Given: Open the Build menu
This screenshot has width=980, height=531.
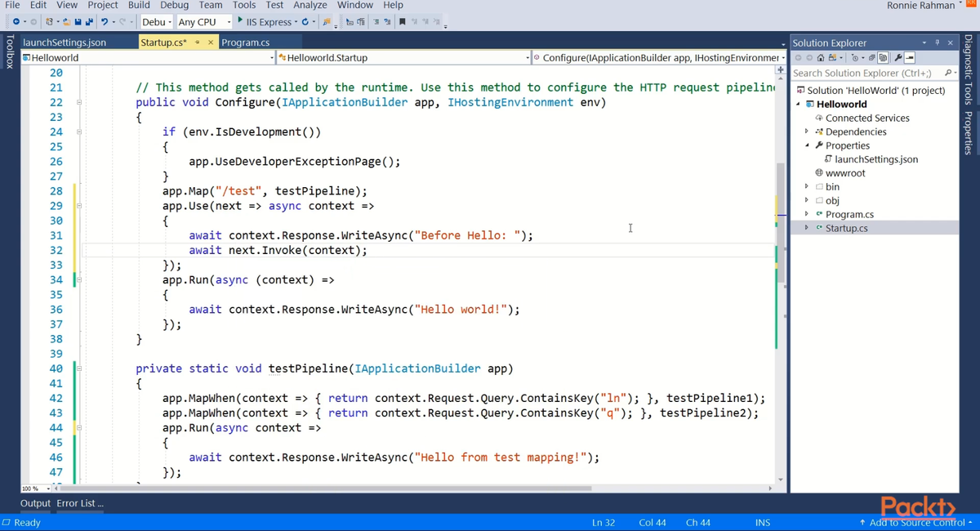Looking at the screenshot, I should click(139, 5).
